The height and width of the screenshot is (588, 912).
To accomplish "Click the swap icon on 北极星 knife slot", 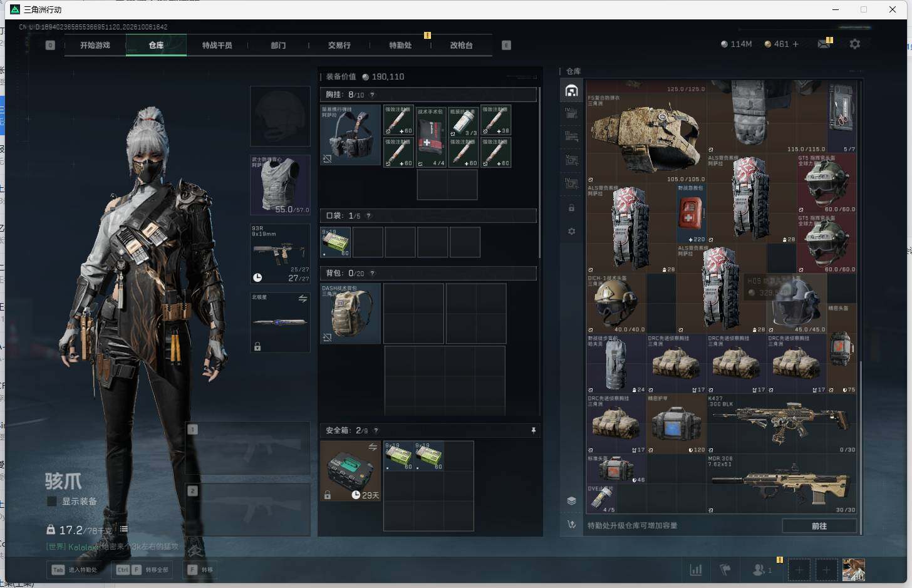I will point(303,299).
